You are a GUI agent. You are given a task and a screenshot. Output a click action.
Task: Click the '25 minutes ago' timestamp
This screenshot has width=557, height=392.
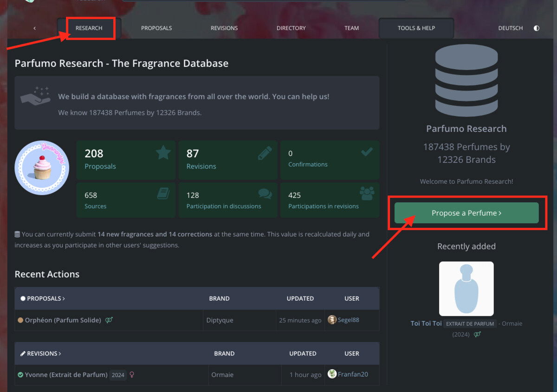tap(300, 321)
